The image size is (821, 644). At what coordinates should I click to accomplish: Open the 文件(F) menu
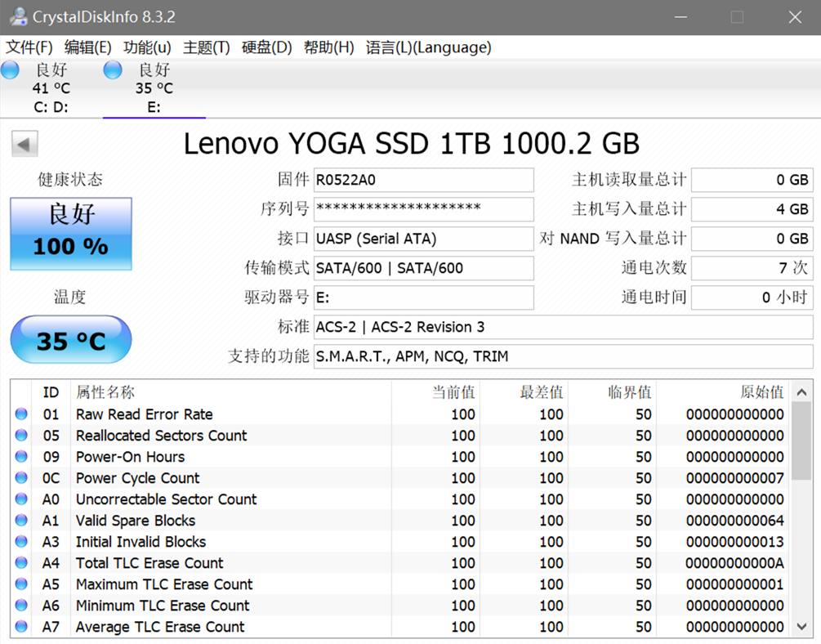(29, 47)
